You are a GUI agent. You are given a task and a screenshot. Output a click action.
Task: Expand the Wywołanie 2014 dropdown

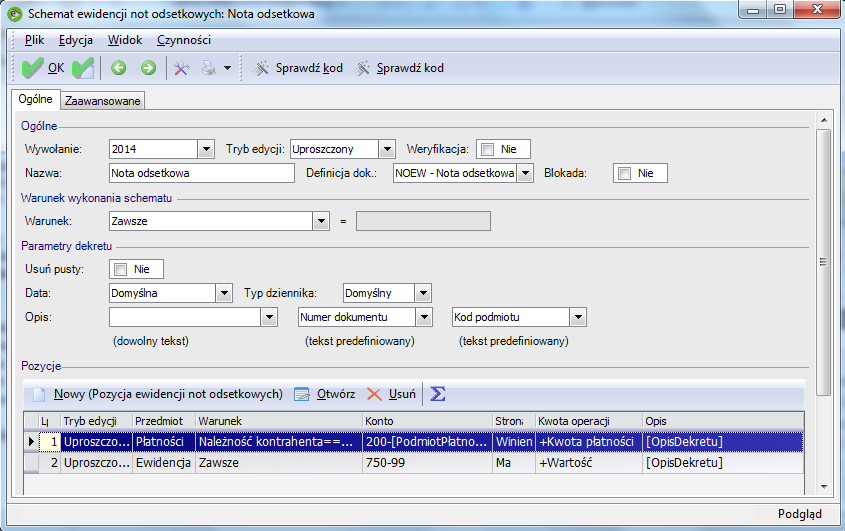pos(206,149)
